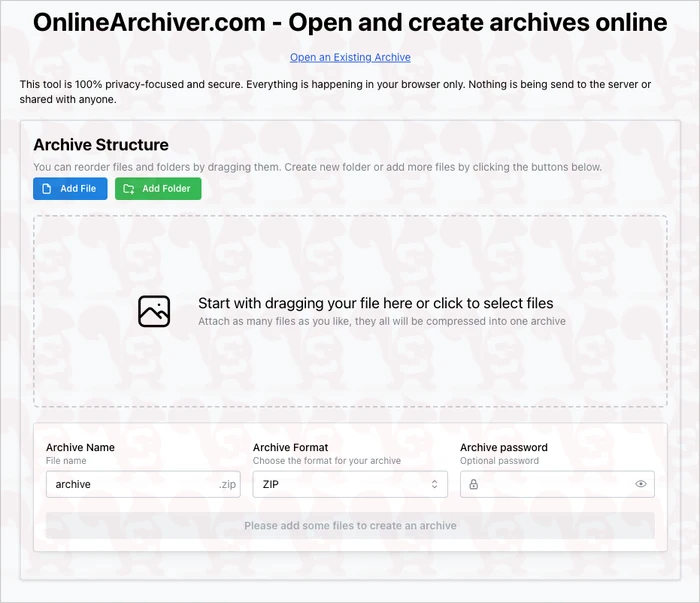Click the Archive password label
The image size is (700, 603).
pyautogui.click(x=504, y=447)
